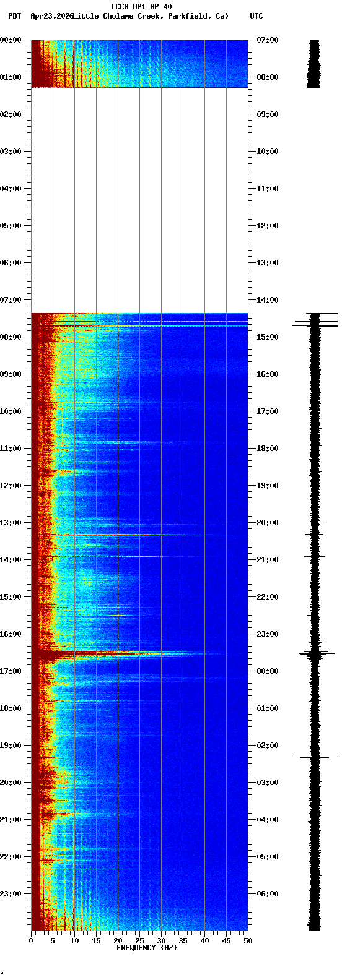Click the UTC time label '03:00'

268,783
